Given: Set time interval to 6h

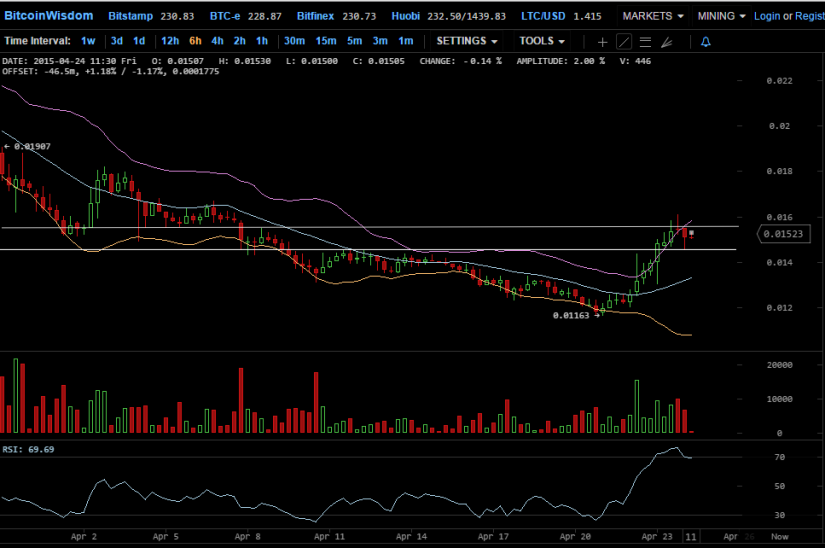Looking at the screenshot, I should pyautogui.click(x=194, y=41).
